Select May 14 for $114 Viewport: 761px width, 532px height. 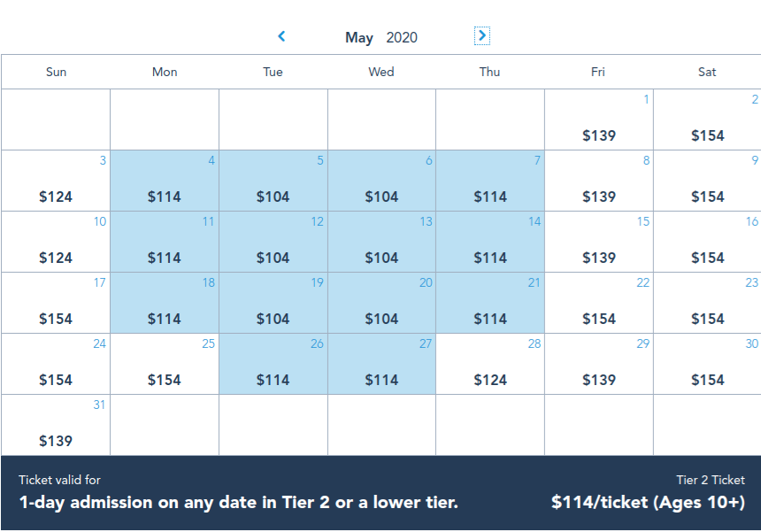(x=490, y=242)
